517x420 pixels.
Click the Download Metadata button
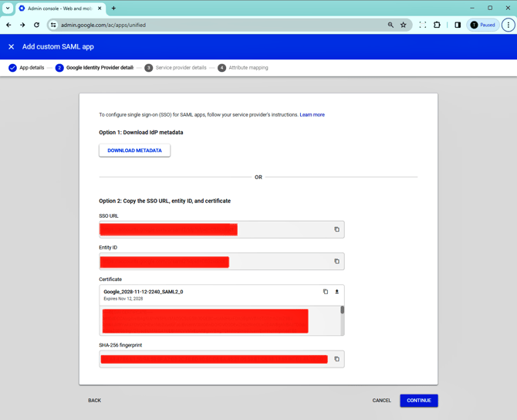[x=134, y=151]
